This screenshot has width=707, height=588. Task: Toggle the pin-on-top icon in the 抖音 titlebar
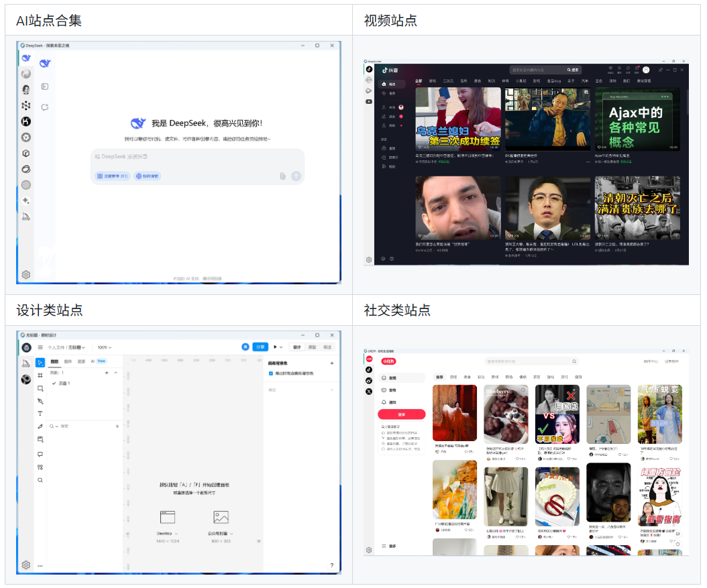point(660,70)
